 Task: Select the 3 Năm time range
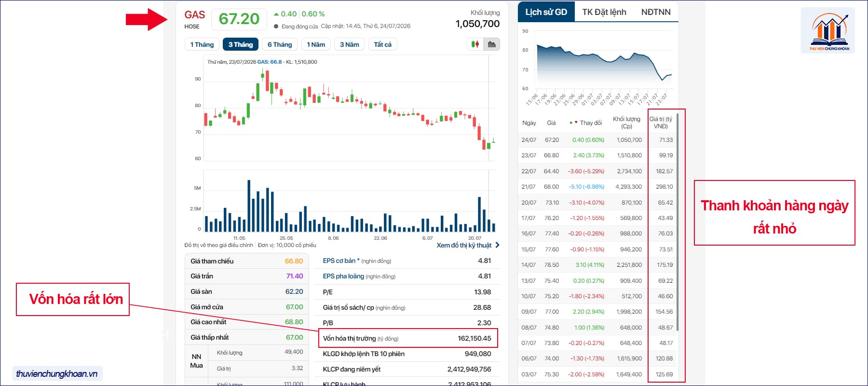(x=350, y=44)
